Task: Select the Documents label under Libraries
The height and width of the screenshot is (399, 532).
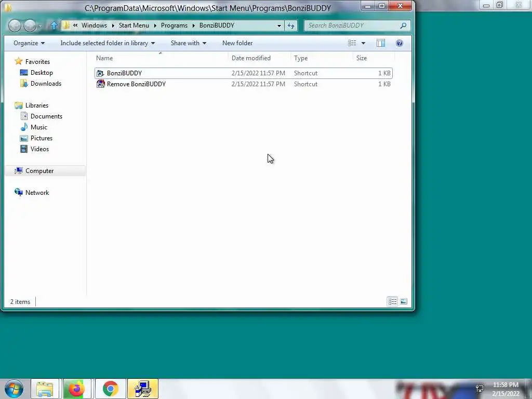Action: [46, 116]
